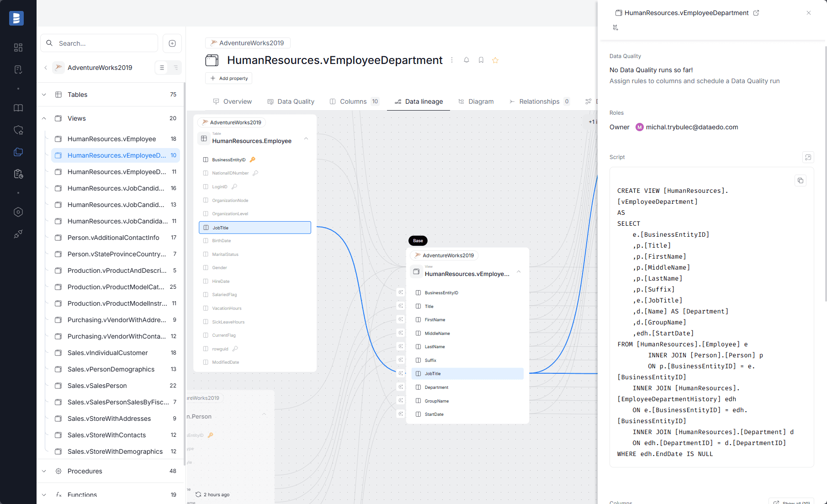Open the Data Quality tab
827x504 pixels.
[x=291, y=101]
